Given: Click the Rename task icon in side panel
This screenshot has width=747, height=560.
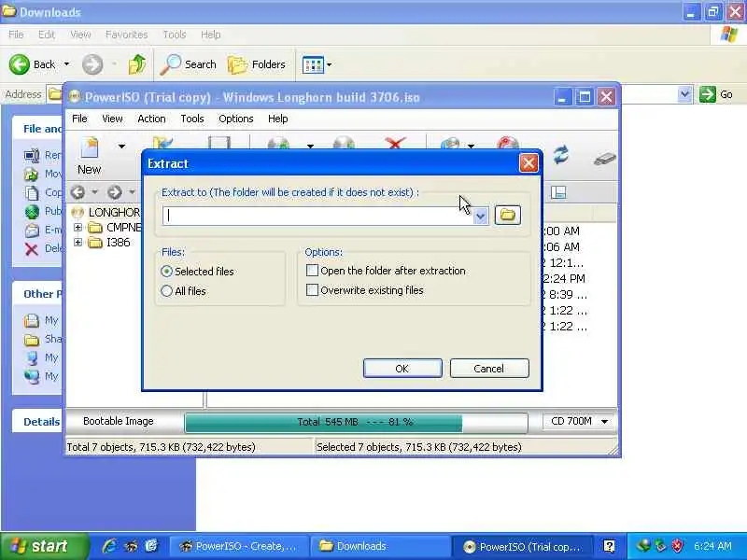Looking at the screenshot, I should click(32, 155).
